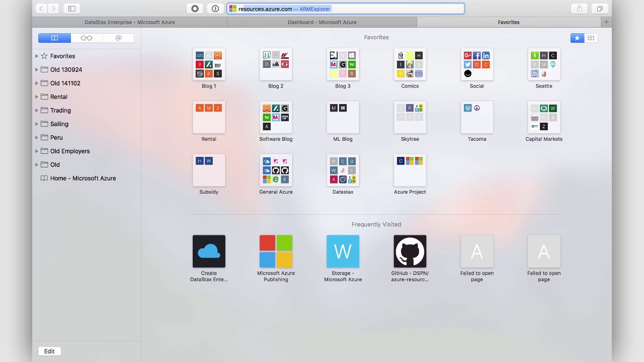644x362 pixels.
Task: Select the Trading folder label
Action: (x=60, y=110)
